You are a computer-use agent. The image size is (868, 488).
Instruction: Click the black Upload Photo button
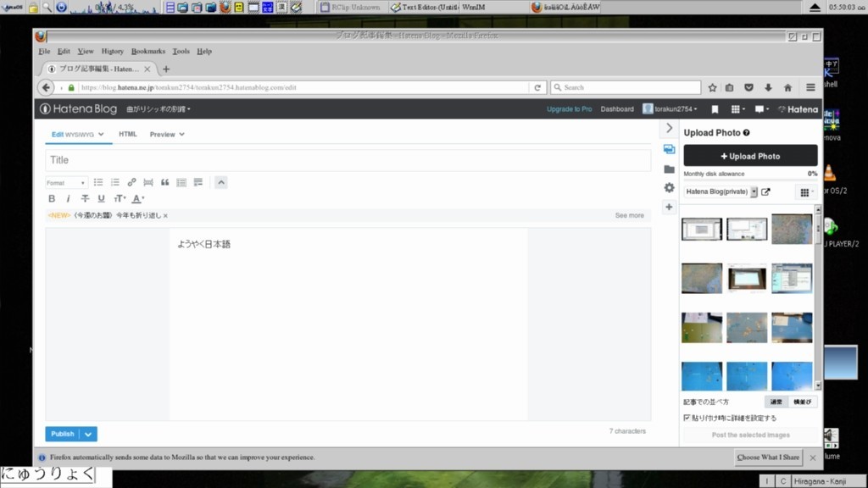750,156
